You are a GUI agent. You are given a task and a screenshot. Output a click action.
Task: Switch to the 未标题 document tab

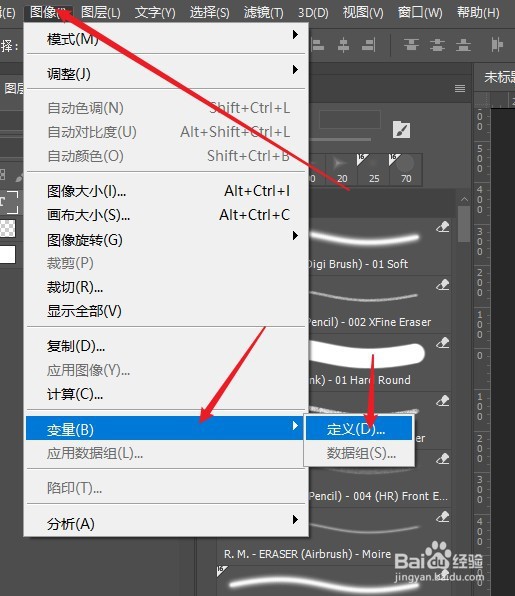(x=499, y=77)
